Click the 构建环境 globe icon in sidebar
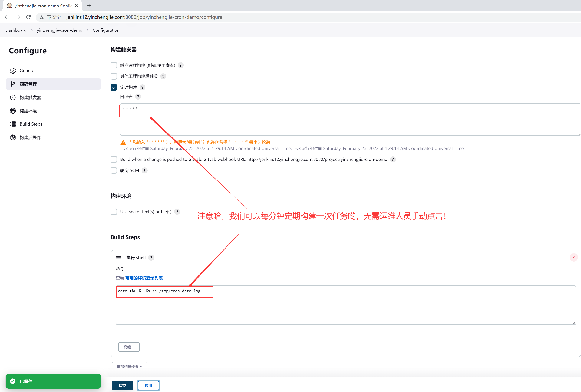Screen dimensions: 581x392 click(13, 110)
